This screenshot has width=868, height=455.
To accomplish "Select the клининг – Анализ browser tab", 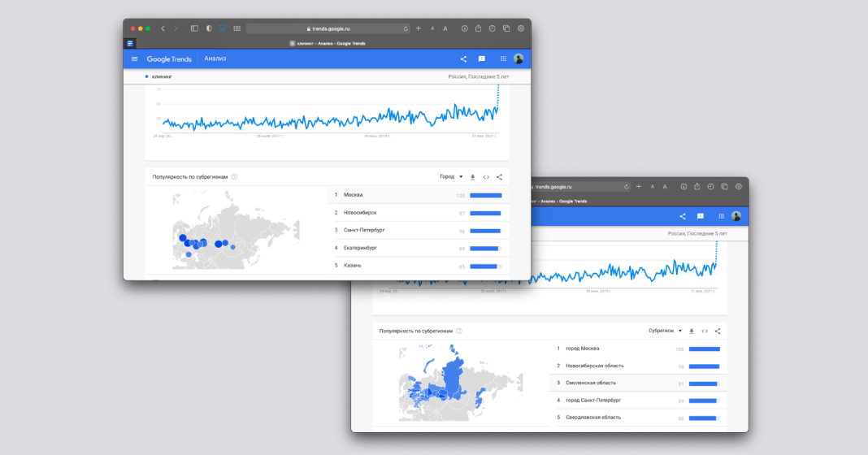I will click(x=328, y=43).
